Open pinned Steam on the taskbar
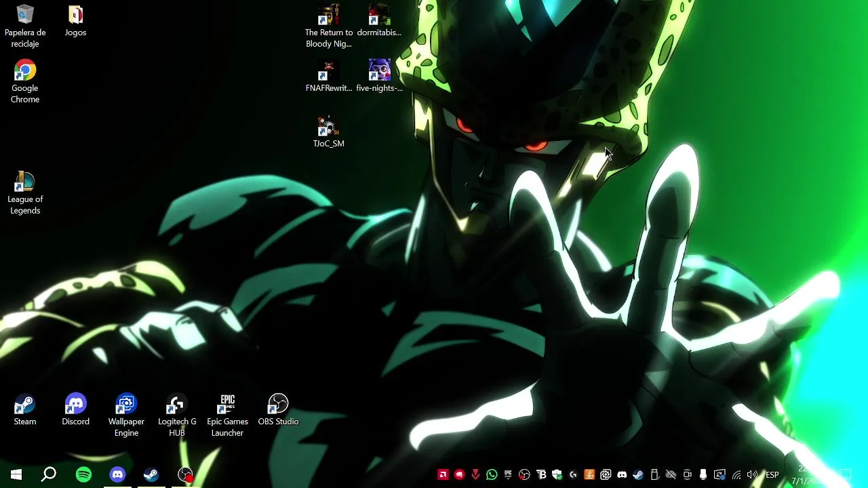The height and width of the screenshot is (488, 868). [x=151, y=474]
